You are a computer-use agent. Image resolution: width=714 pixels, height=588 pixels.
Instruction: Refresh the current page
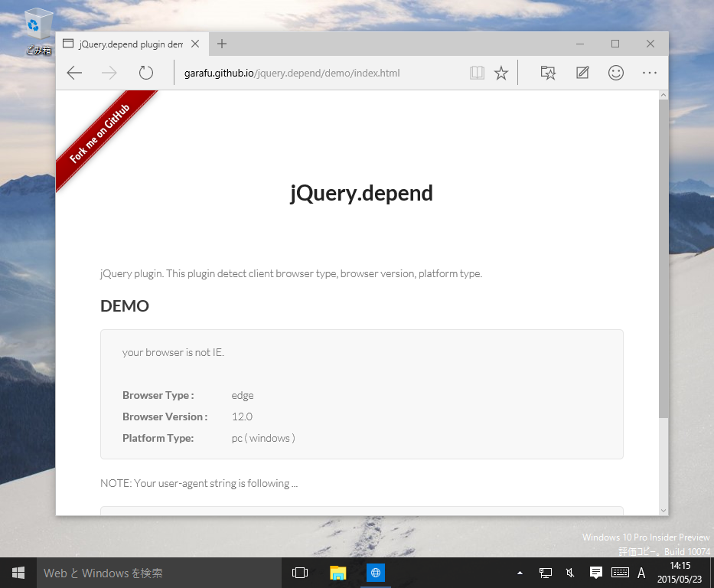[x=145, y=73]
